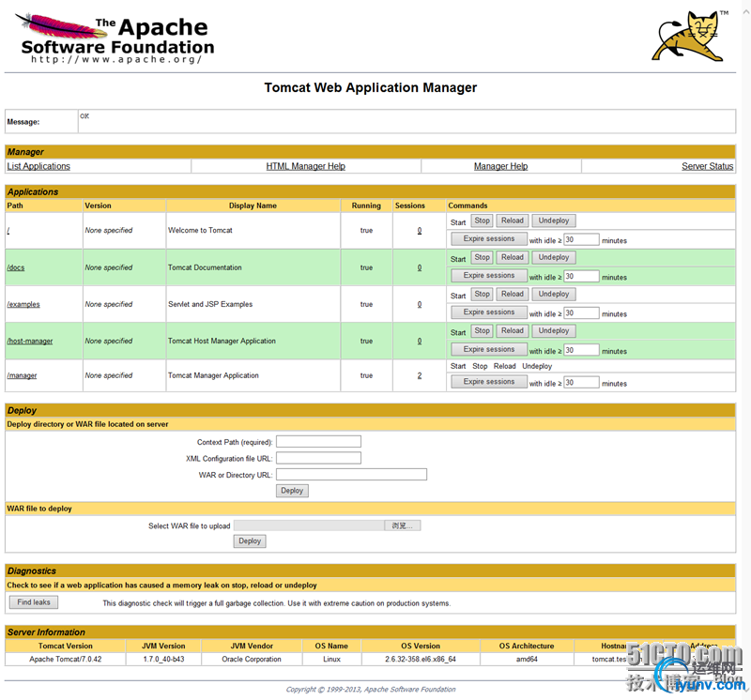Select JVM version '1.7.0_40-b43' cell
The height and width of the screenshot is (700, 751).
coord(163,660)
